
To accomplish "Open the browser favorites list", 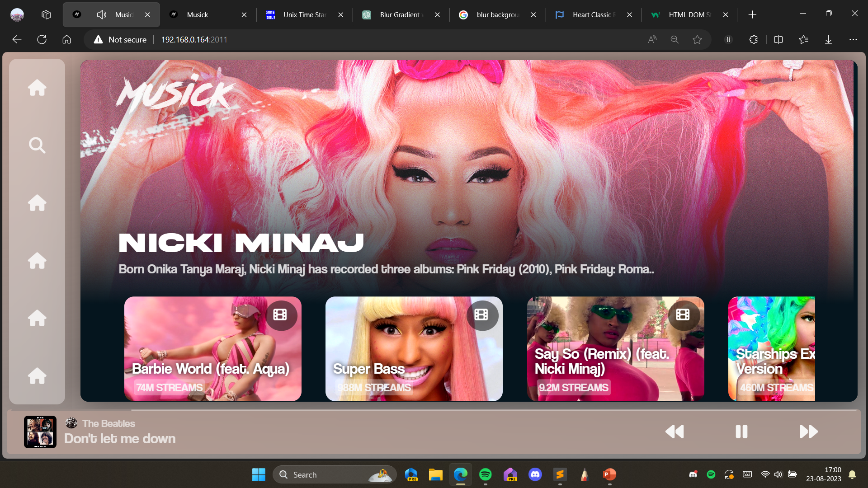I will pos(803,40).
